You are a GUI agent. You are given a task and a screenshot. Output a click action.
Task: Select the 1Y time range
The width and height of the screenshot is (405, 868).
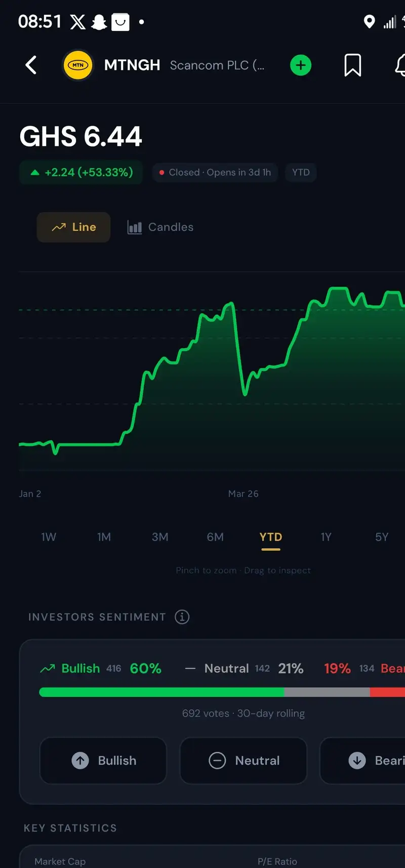coord(326,537)
